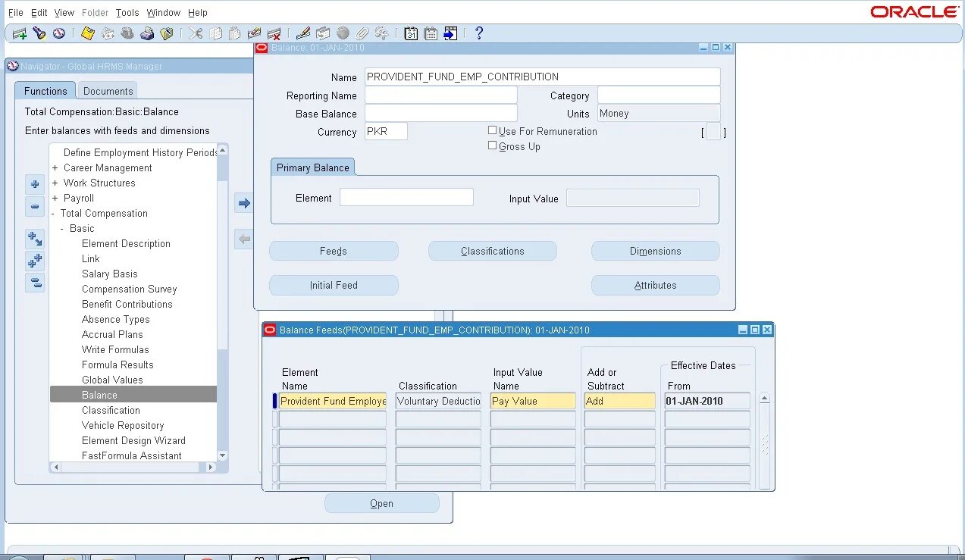The width and height of the screenshot is (965, 560).
Task: Collapse the Basic tree node
Action: (63, 229)
